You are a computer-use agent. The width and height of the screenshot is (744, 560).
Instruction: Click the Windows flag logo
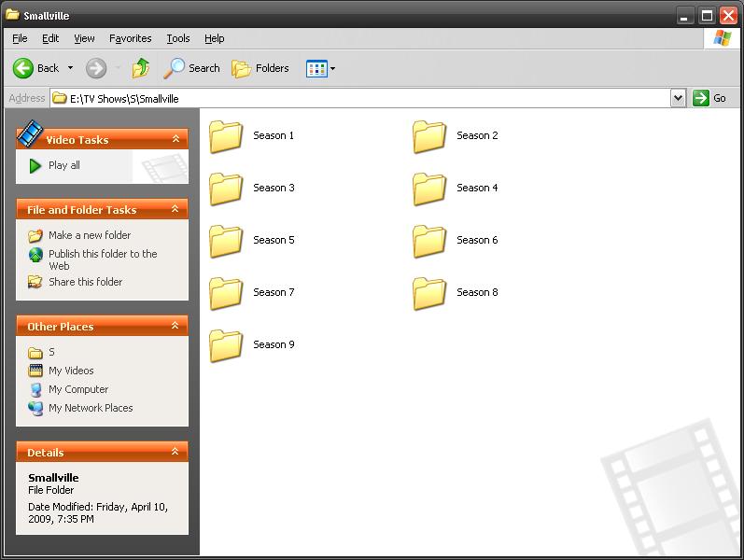pyautogui.click(x=723, y=38)
